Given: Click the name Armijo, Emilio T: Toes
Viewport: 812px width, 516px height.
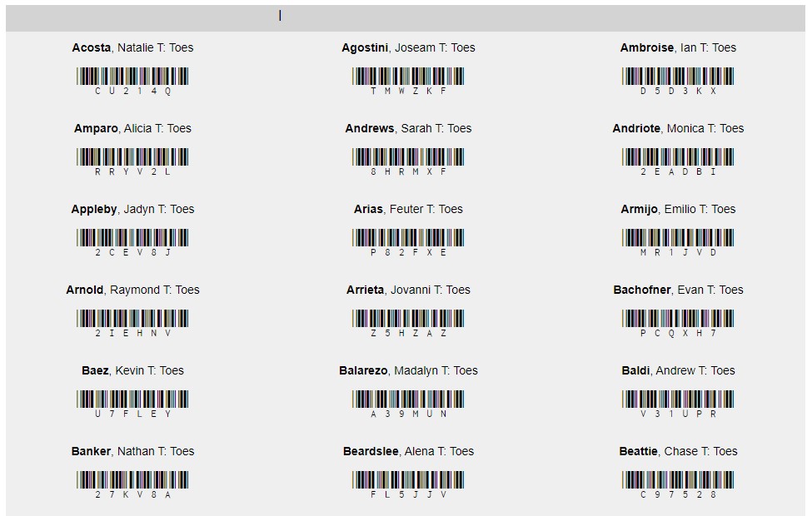Looking at the screenshot, I should point(678,209).
